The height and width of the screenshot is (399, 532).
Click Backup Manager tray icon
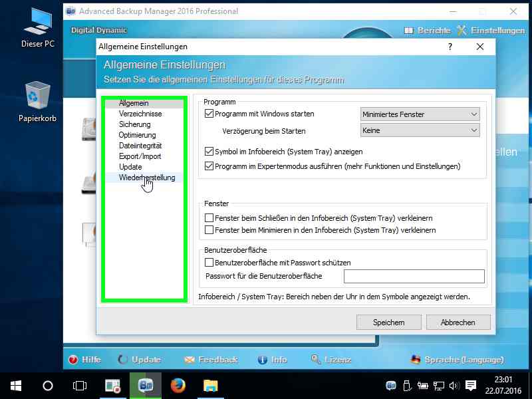pos(391,386)
